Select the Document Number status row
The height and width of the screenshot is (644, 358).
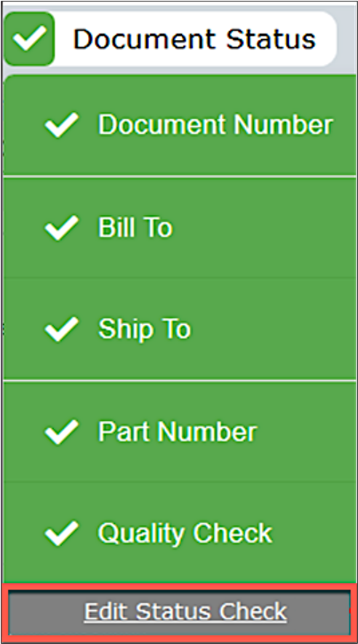pyautogui.click(x=180, y=125)
